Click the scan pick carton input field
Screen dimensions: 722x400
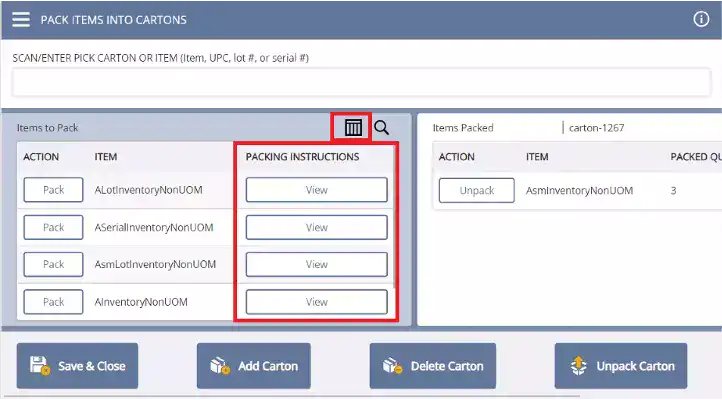click(x=360, y=83)
